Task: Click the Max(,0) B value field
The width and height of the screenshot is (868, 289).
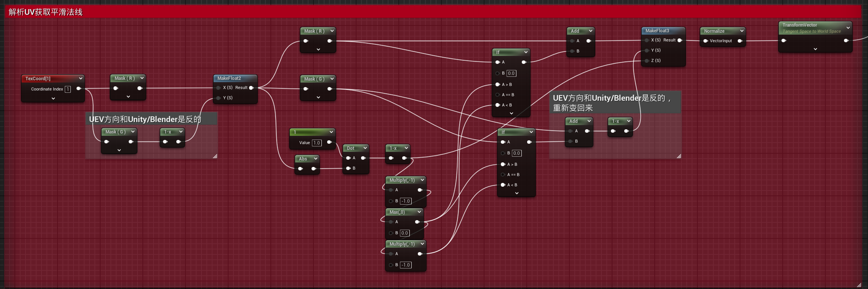Action: [x=404, y=233]
